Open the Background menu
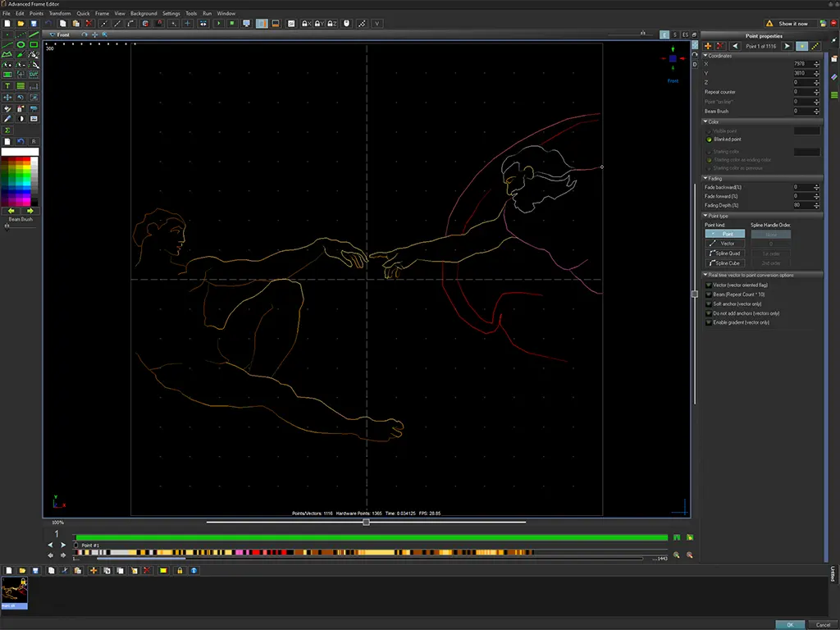 tap(144, 14)
